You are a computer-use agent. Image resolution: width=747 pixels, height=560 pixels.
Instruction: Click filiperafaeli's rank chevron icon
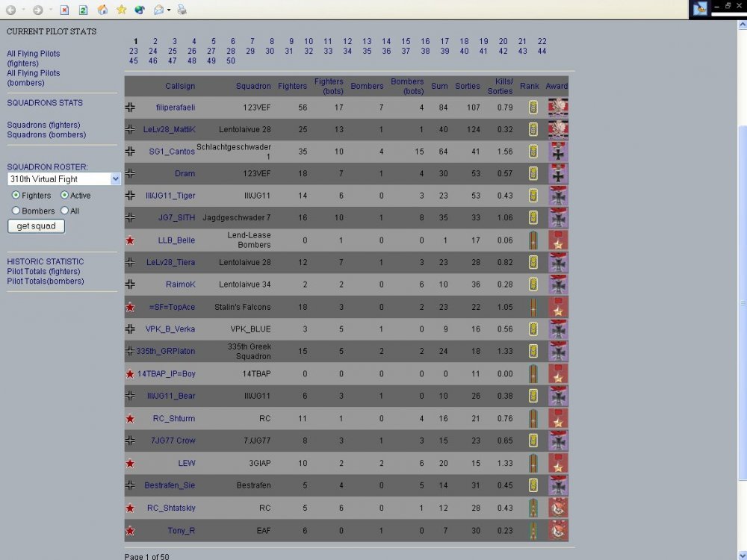tap(533, 107)
